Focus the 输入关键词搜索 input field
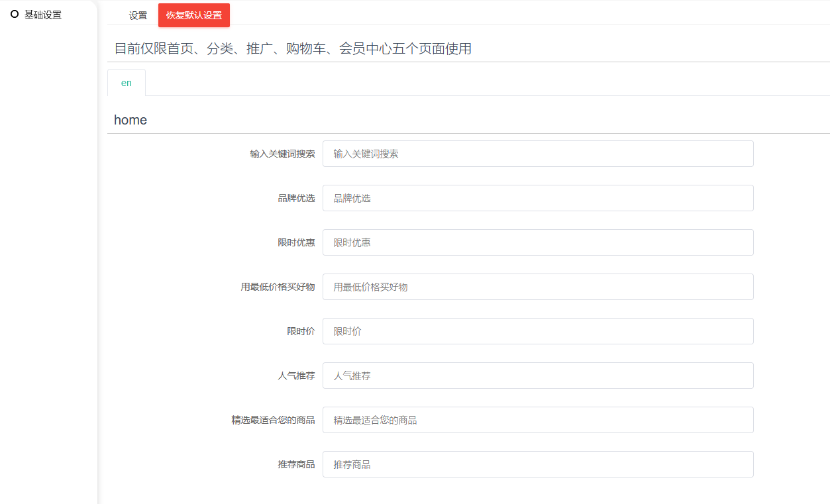Screen dimensions: 830x504 pos(537,154)
